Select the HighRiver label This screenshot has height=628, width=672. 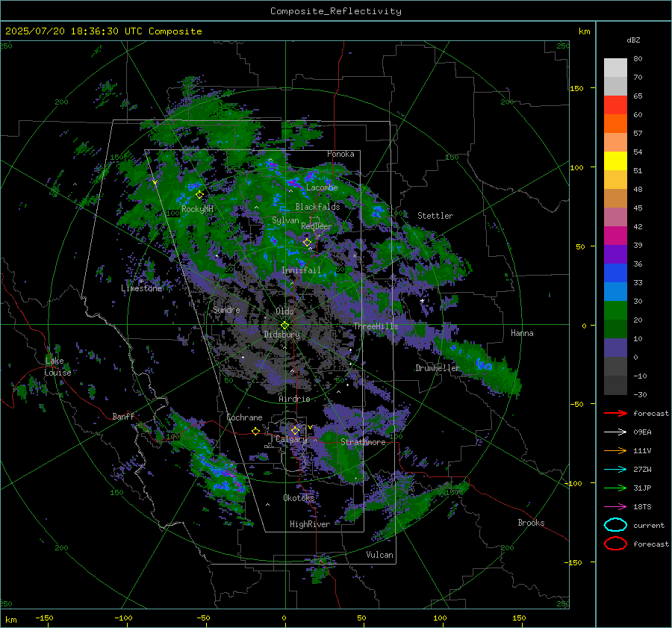tap(310, 524)
